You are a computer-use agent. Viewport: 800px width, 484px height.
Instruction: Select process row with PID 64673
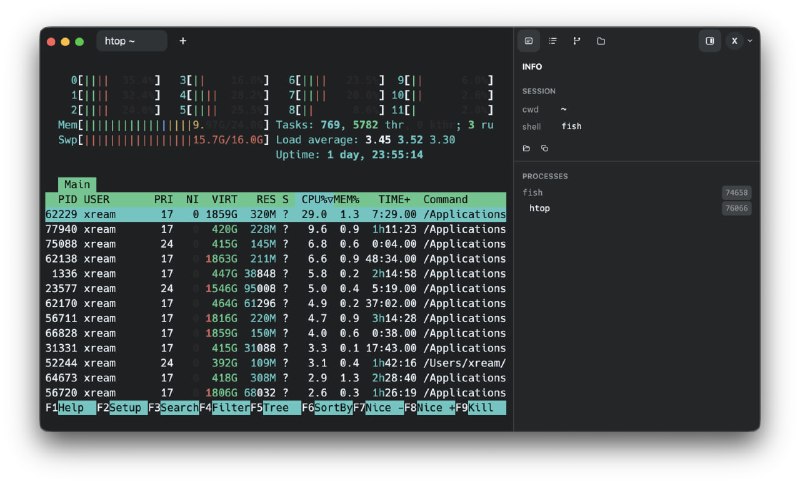pyautogui.click(x=276, y=378)
